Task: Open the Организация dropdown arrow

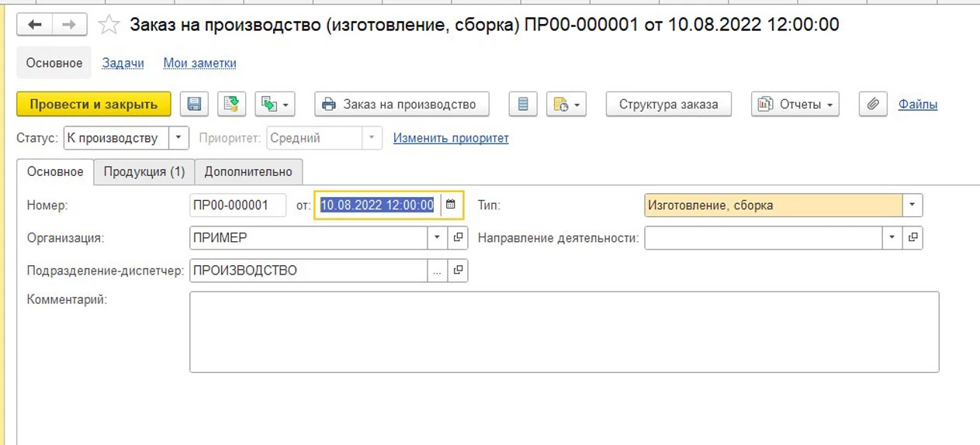Action: coord(438,238)
